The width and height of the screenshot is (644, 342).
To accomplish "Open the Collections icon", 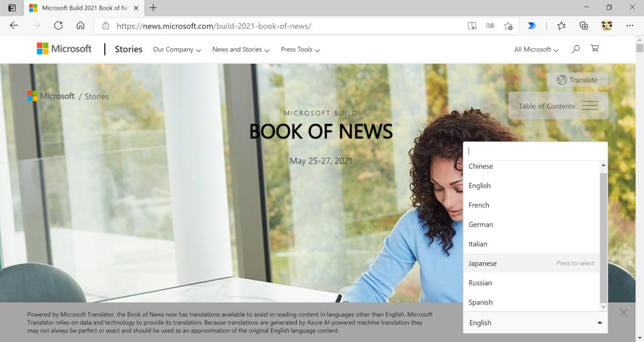I will 584,26.
